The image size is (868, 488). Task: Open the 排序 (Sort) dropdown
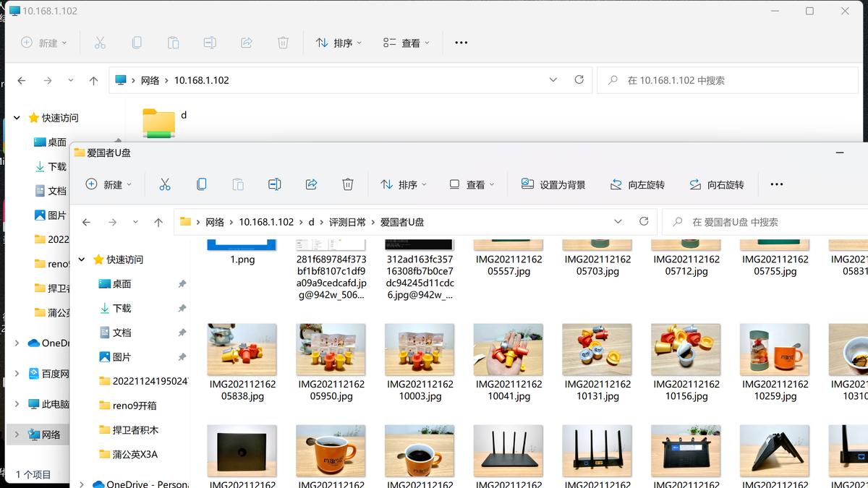[403, 184]
